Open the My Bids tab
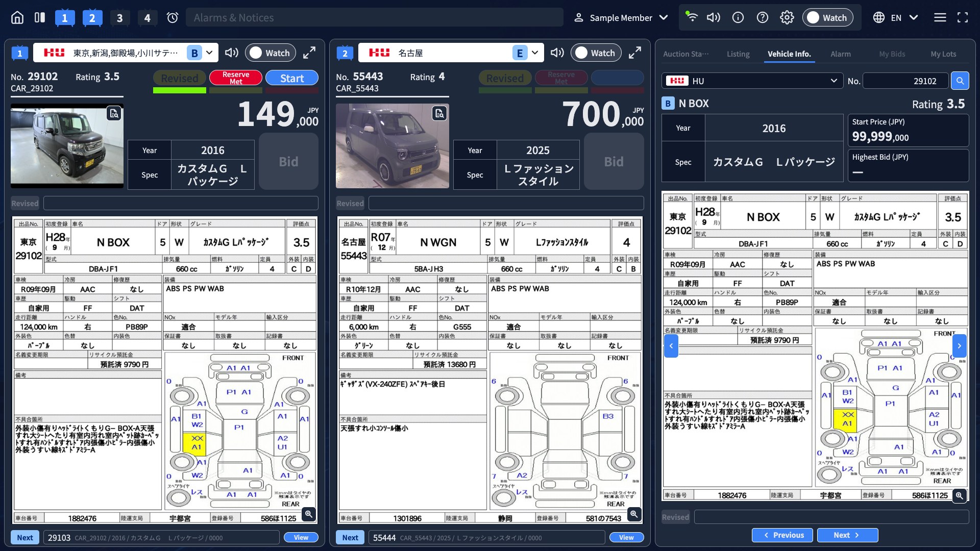The width and height of the screenshot is (980, 551). (892, 54)
